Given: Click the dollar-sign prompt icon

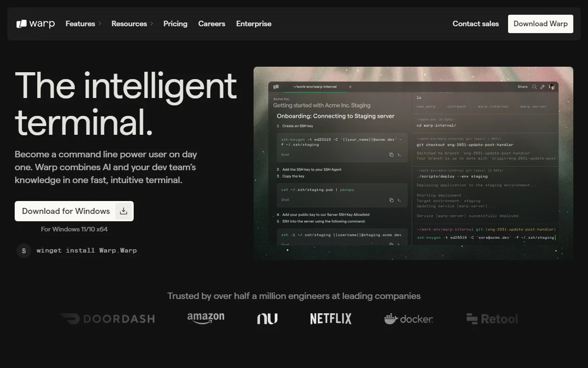Looking at the screenshot, I should (x=24, y=250).
